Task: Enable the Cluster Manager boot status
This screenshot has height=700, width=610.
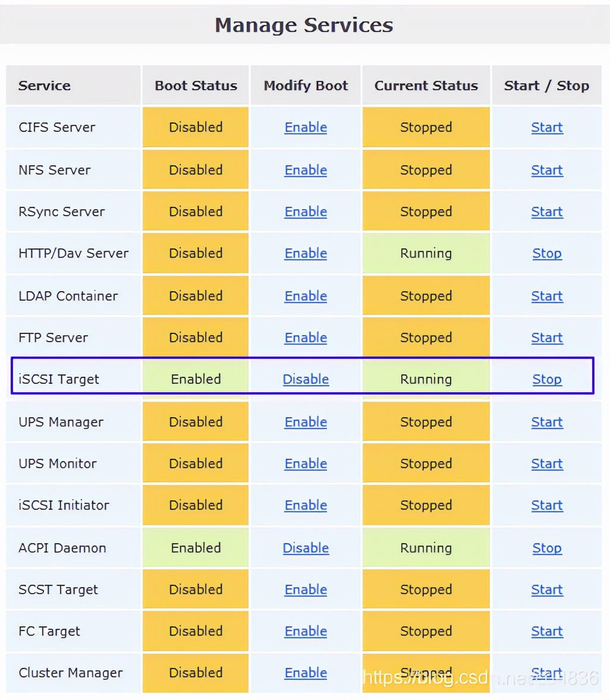Action: click(x=306, y=673)
